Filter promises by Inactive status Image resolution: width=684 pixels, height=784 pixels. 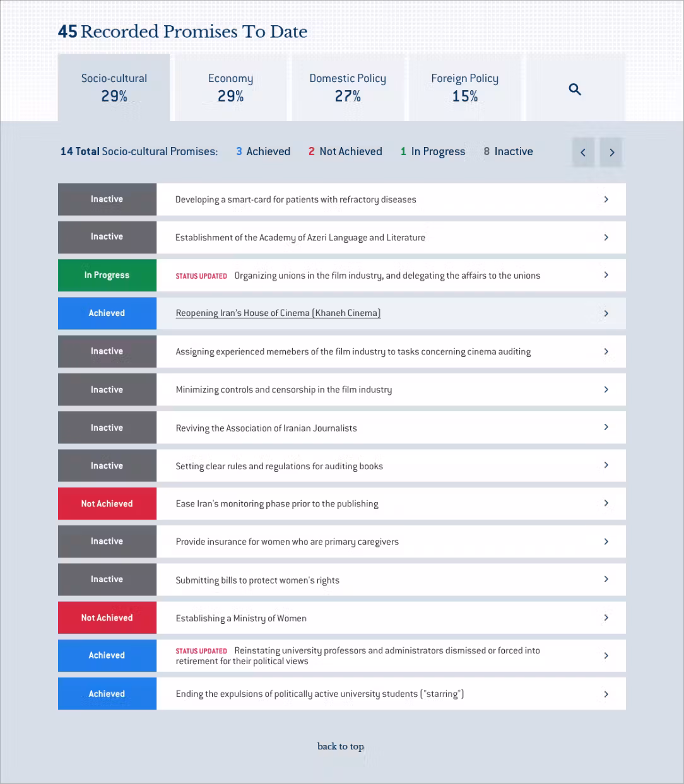click(x=509, y=151)
